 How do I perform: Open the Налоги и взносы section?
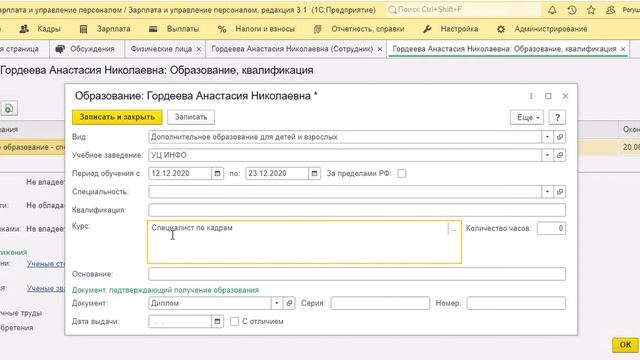[x=257, y=29]
